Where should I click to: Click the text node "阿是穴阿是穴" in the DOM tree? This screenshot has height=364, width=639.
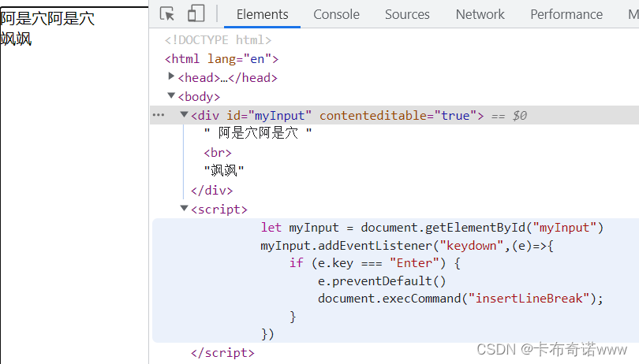258,132
